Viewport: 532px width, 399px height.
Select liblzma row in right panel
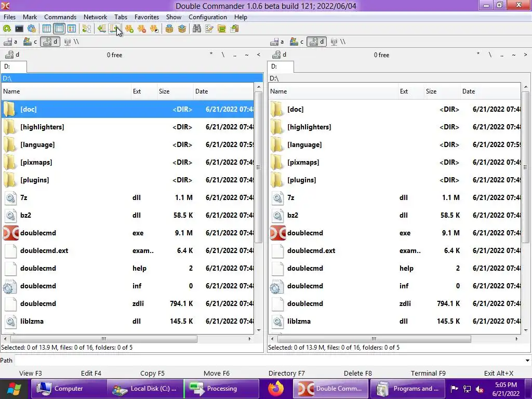point(395,321)
